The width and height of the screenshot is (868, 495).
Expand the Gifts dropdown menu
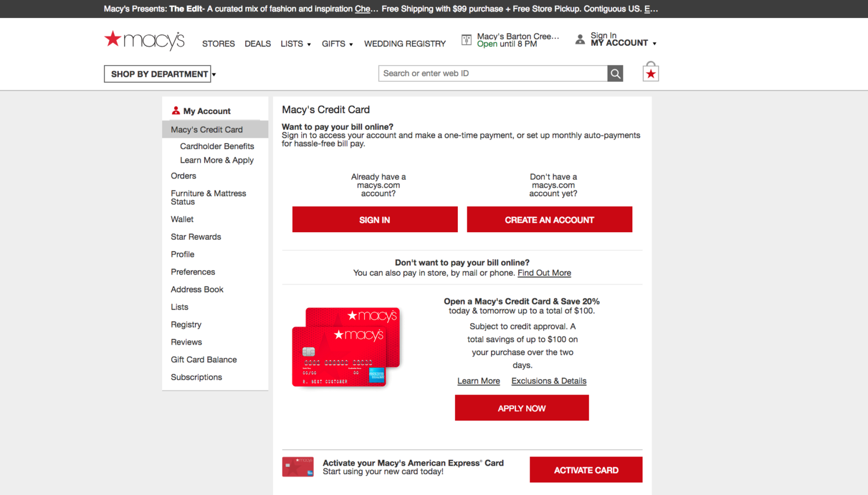point(337,44)
